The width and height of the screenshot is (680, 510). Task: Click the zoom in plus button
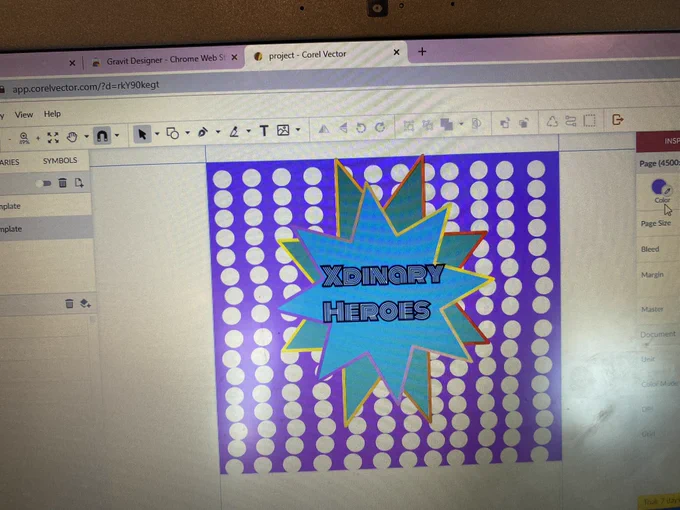click(38, 138)
